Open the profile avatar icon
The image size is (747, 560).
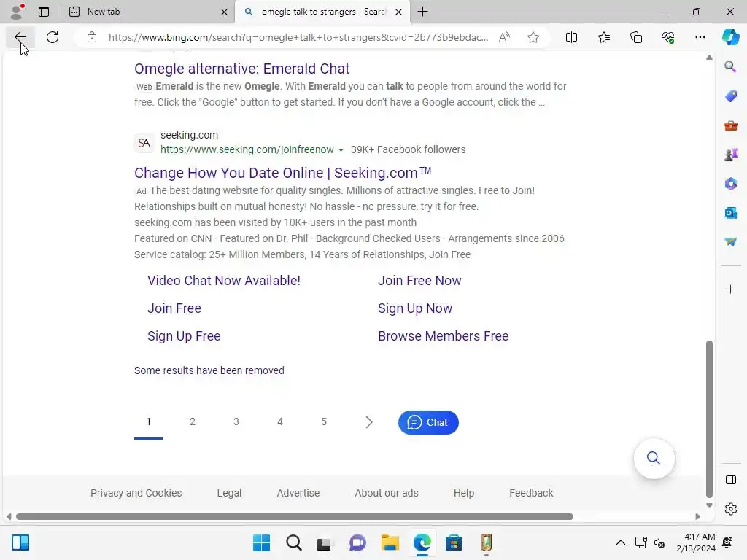coord(18,12)
